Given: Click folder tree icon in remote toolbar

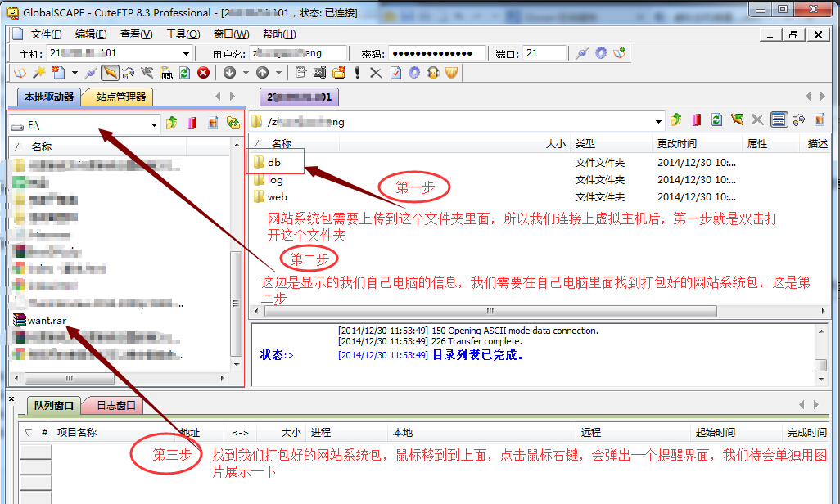Looking at the screenshot, I should tap(799, 120).
